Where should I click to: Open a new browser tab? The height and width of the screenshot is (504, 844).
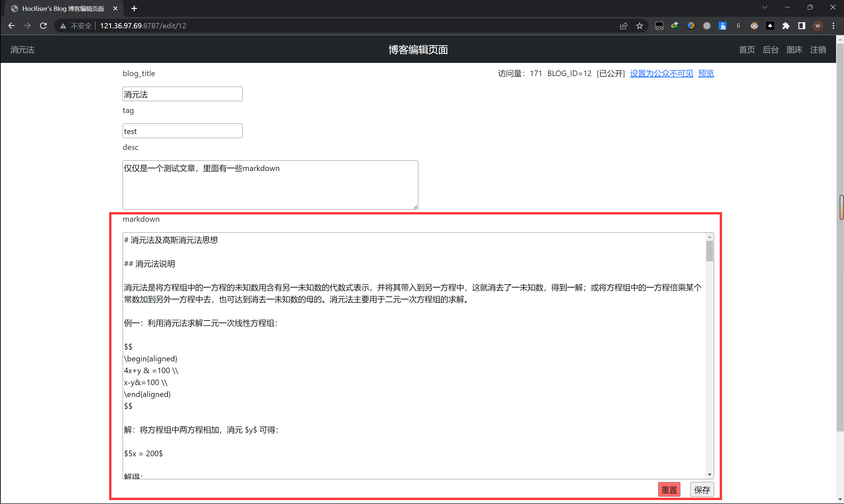point(134,9)
